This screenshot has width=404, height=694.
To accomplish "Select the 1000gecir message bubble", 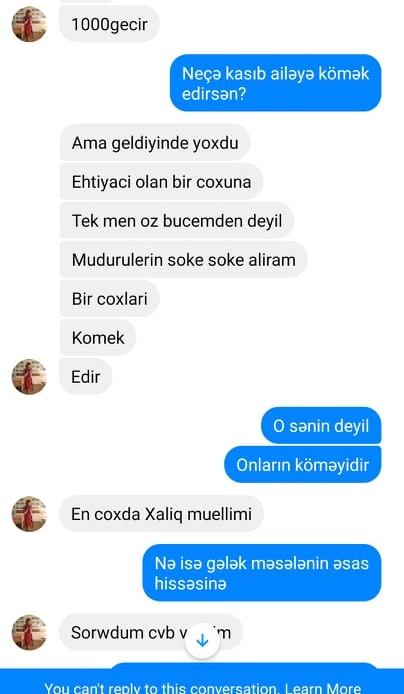I will click(x=109, y=24).
